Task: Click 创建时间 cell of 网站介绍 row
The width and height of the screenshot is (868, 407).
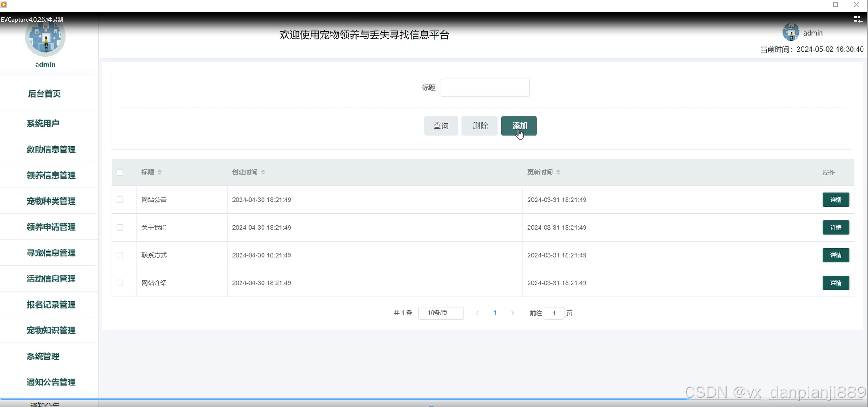Action: (262, 283)
